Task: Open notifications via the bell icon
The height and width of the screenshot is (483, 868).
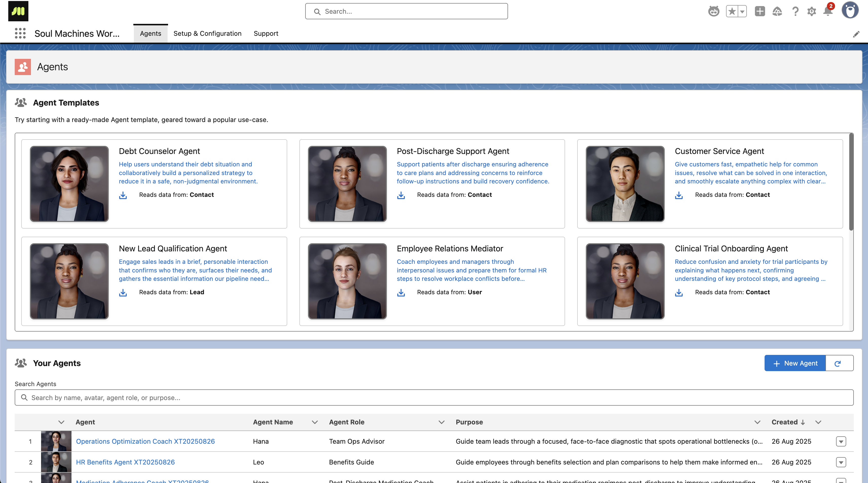Action: point(828,11)
